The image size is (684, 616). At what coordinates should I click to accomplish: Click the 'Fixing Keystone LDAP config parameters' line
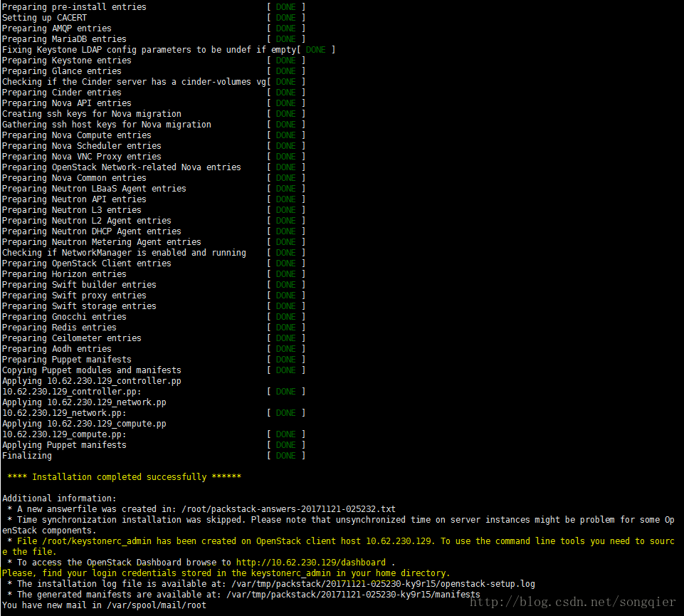pos(149,50)
